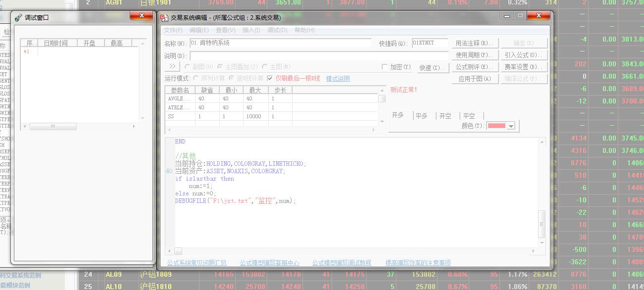Click the 调试窗口 brush icon in title bar
644x290 pixels.
coord(18,18)
